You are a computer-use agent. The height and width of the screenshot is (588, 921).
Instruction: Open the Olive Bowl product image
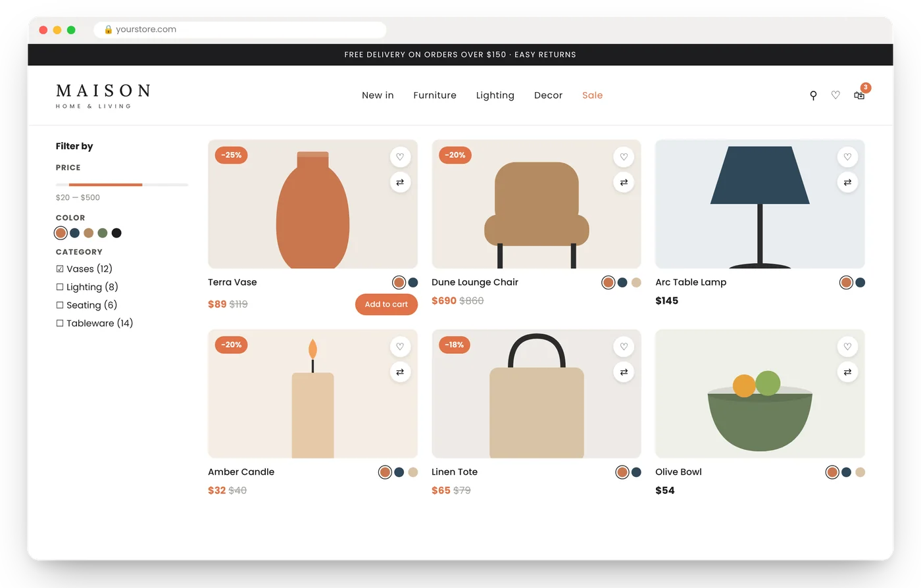760,394
